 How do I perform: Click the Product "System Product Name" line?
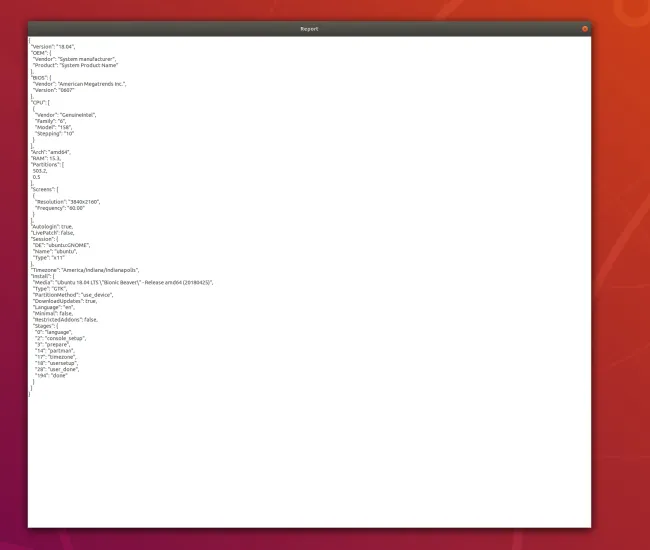click(75, 65)
